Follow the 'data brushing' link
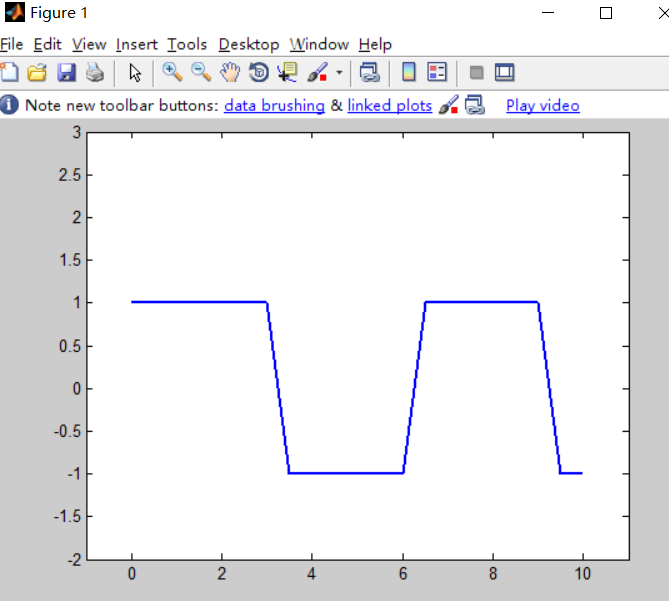669x601 pixels. tap(274, 105)
